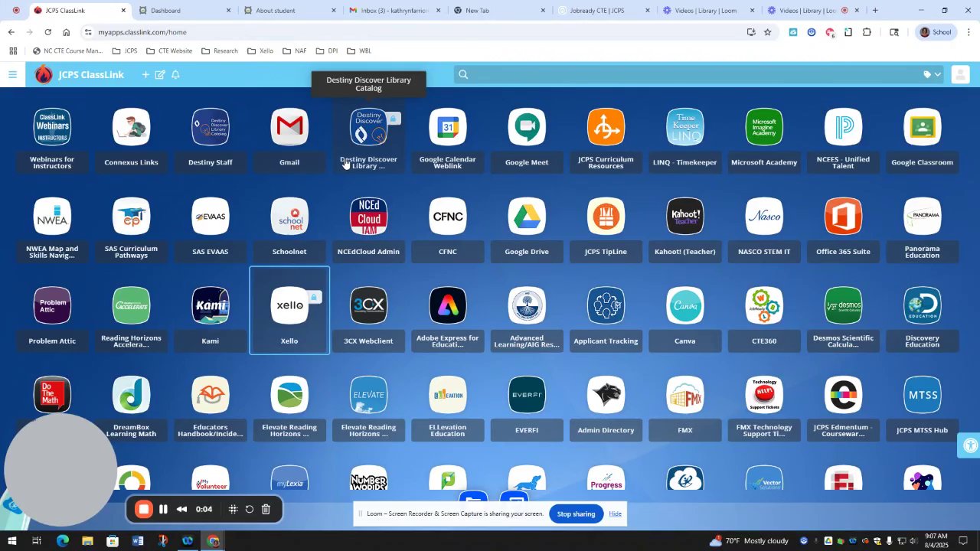Open Google Drive app
The height and width of the screenshot is (551, 980).
(x=527, y=228)
